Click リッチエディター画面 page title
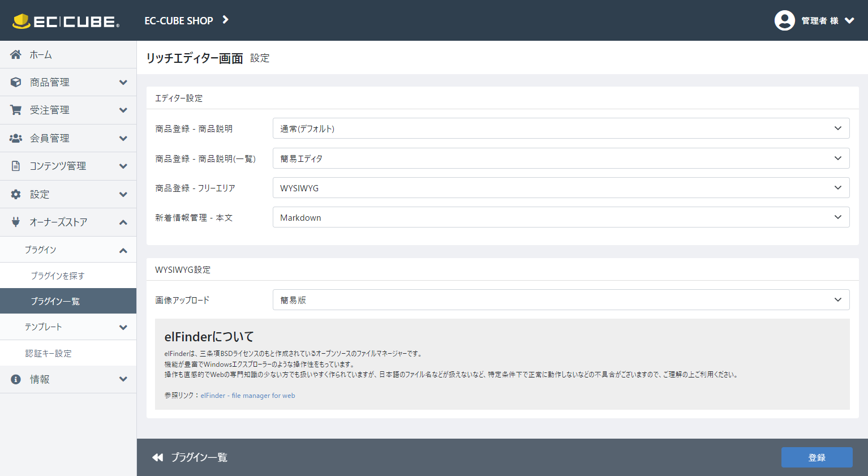This screenshot has height=476, width=868. click(x=195, y=58)
